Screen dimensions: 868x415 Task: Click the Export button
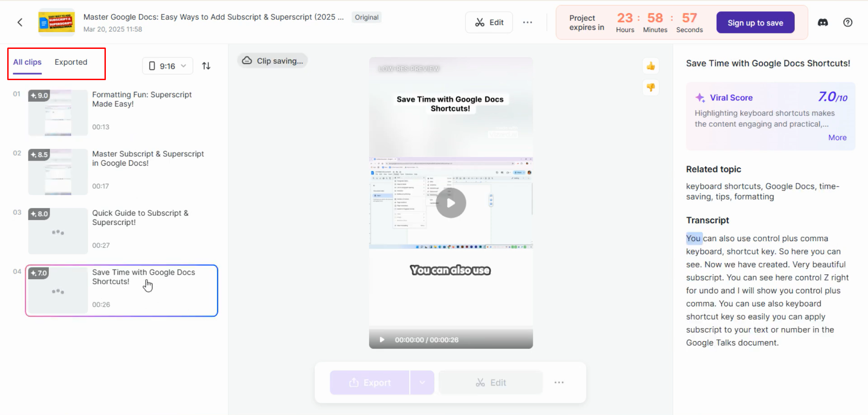[370, 383]
